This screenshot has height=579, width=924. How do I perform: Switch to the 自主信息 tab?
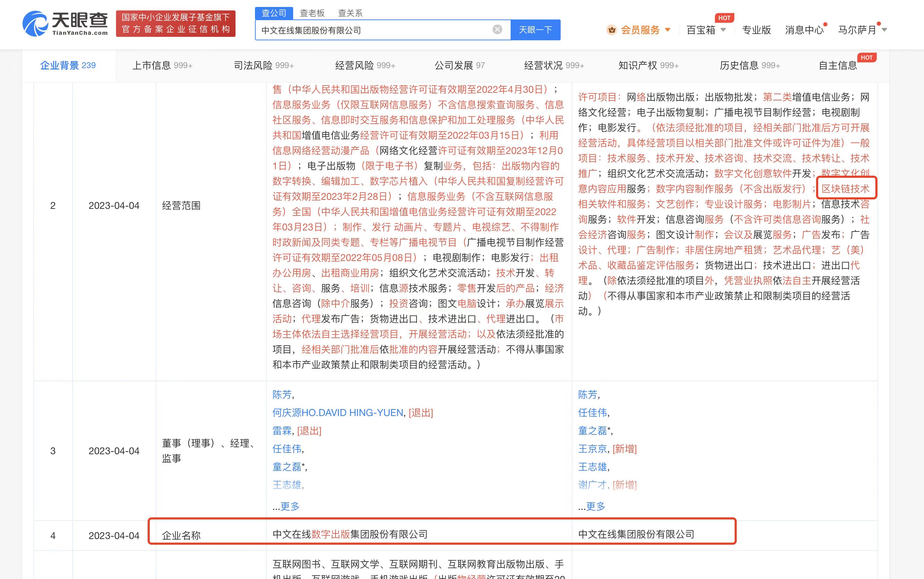(x=838, y=65)
